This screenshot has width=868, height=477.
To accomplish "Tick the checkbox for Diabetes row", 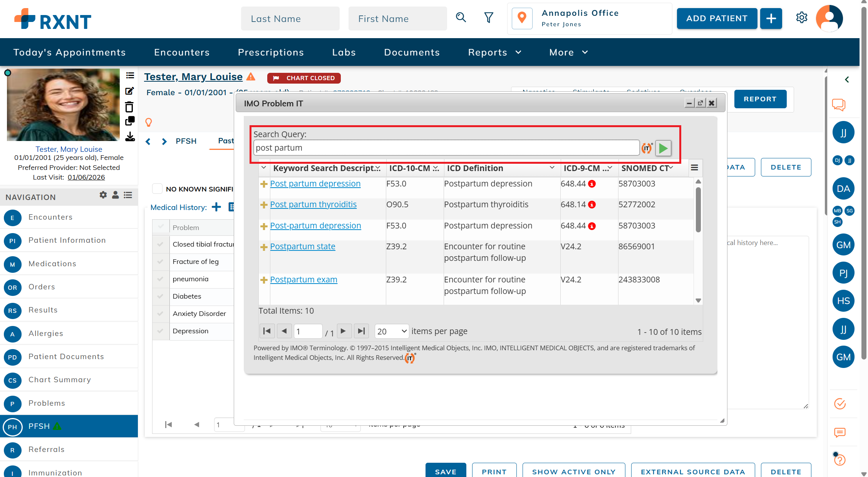I will click(x=161, y=296).
